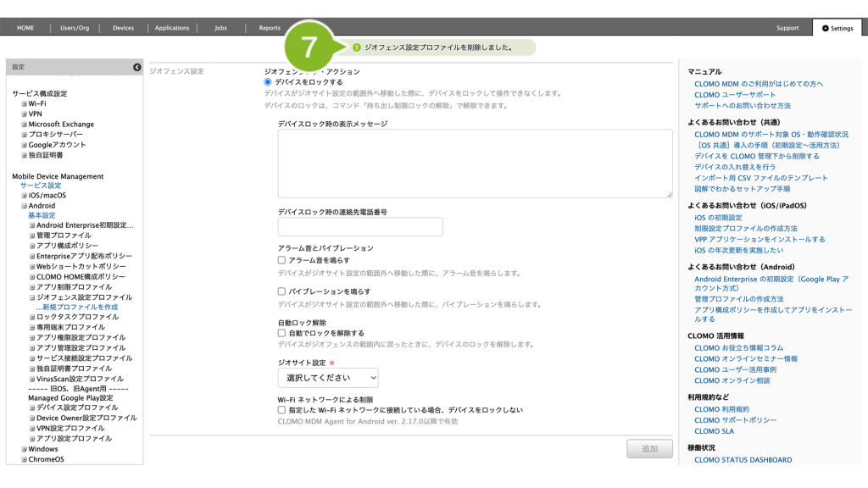868x488 pixels.
Task: Enable the アラーム音を鳴らす checkbox
Action: (x=282, y=260)
